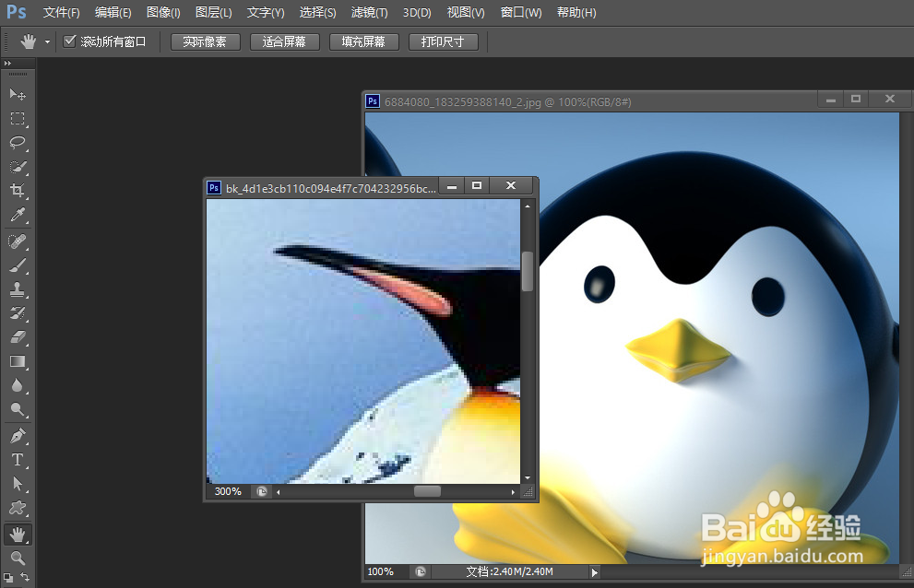Click status icon beside 300% zoom
The width and height of the screenshot is (914, 588).
click(262, 491)
